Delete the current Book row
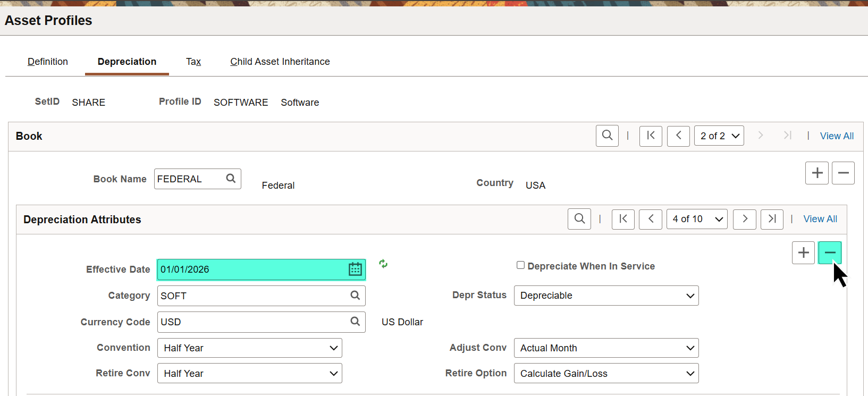This screenshot has width=868, height=396. pyautogui.click(x=843, y=173)
